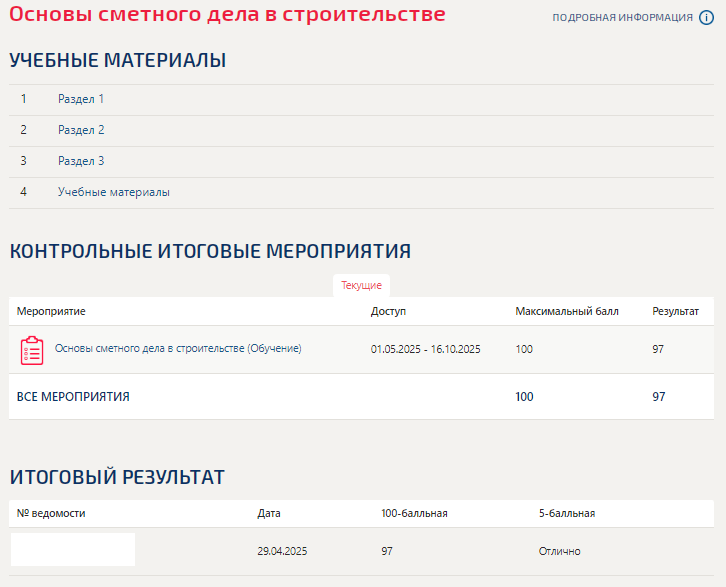Click the total maximum 100 in ВСЕ МЕРОПРИЯТИЯ row
Image resolution: width=726 pixels, height=587 pixels.
click(524, 397)
